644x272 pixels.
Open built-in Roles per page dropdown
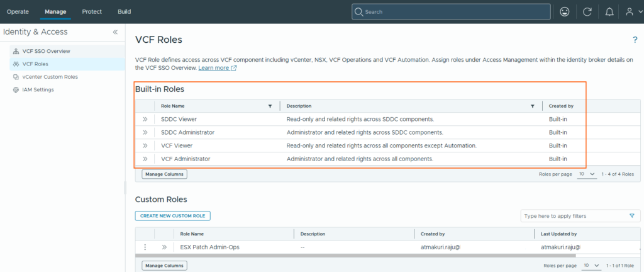[x=587, y=174]
